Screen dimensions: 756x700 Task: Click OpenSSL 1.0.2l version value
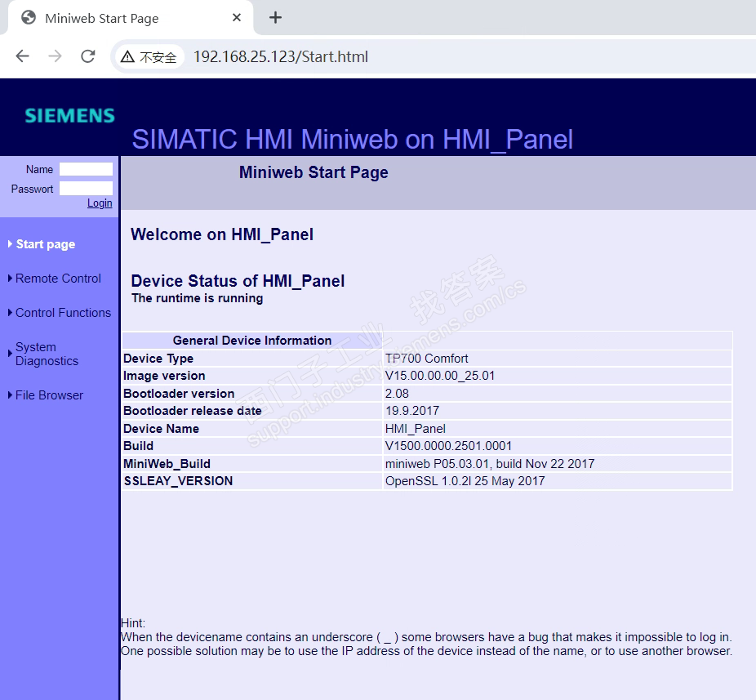click(465, 481)
